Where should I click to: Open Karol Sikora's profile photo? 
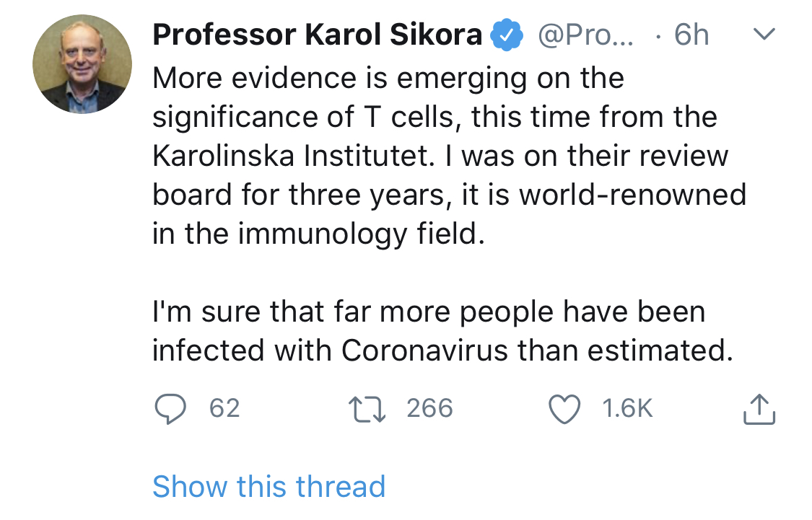coord(82,63)
